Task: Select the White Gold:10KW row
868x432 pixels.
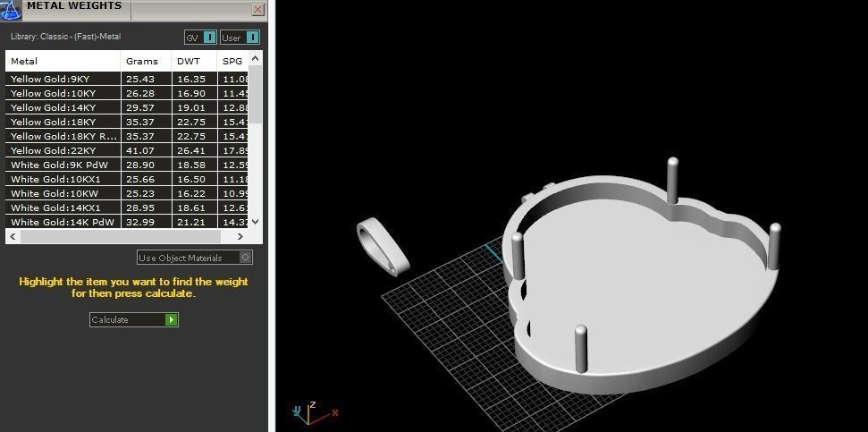Action: pos(127,193)
